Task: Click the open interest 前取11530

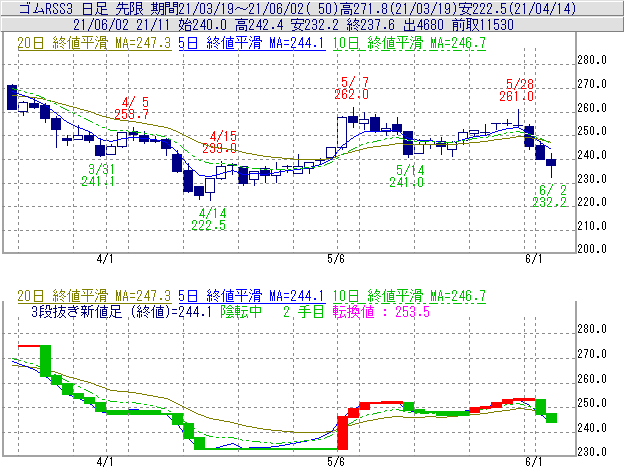Action: point(483,25)
